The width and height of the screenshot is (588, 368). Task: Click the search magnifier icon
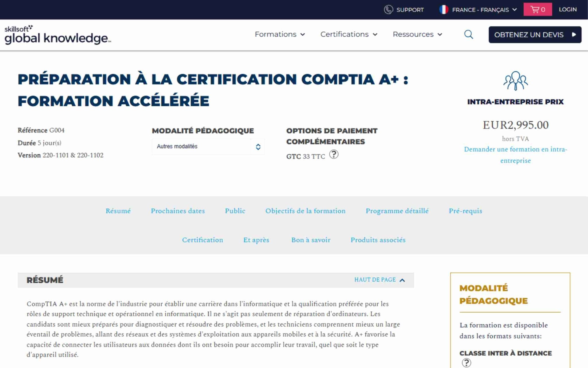pyautogui.click(x=469, y=34)
